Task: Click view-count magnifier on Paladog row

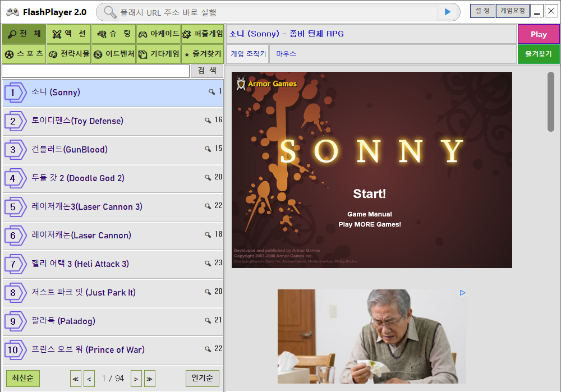Action: click(x=208, y=321)
